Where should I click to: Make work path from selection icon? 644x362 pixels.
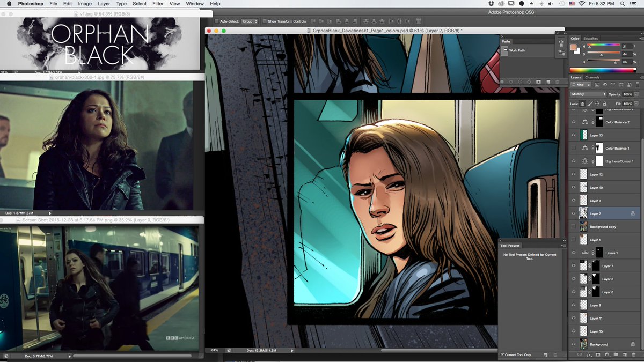click(529, 82)
